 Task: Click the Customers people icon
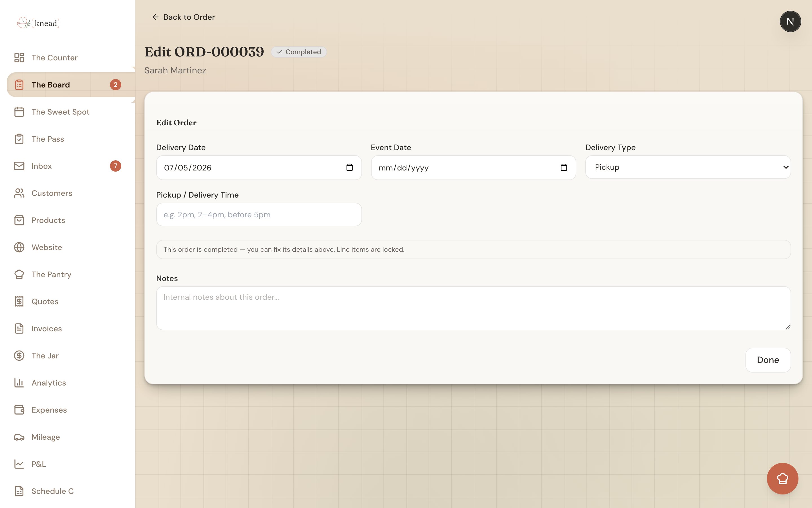(x=19, y=193)
